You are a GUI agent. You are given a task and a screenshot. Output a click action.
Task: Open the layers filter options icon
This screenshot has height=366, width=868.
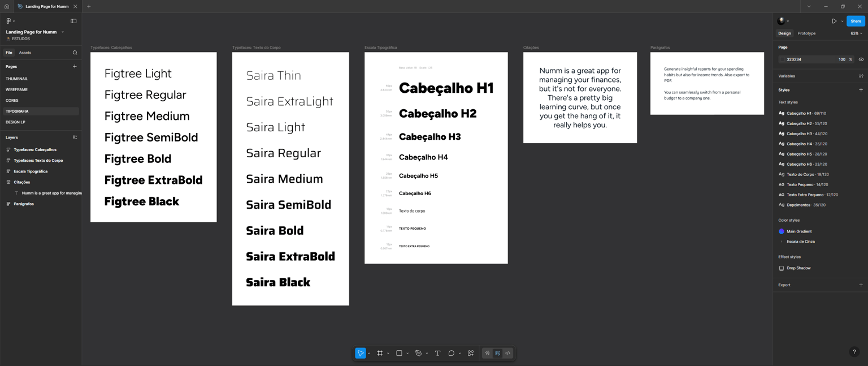(x=75, y=137)
